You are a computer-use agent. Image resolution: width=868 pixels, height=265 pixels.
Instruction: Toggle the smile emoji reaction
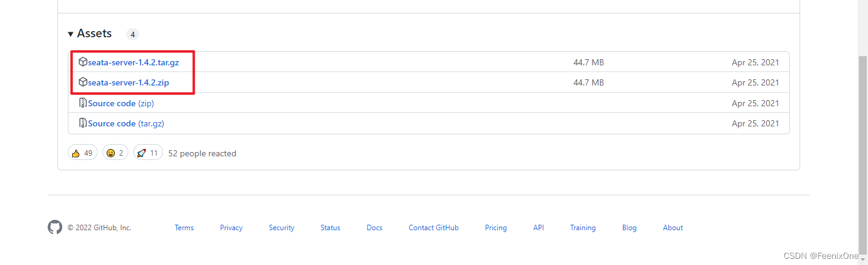(115, 153)
